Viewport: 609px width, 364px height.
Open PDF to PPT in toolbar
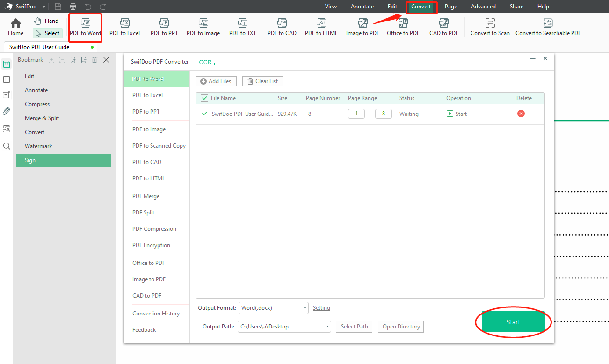[164, 27]
